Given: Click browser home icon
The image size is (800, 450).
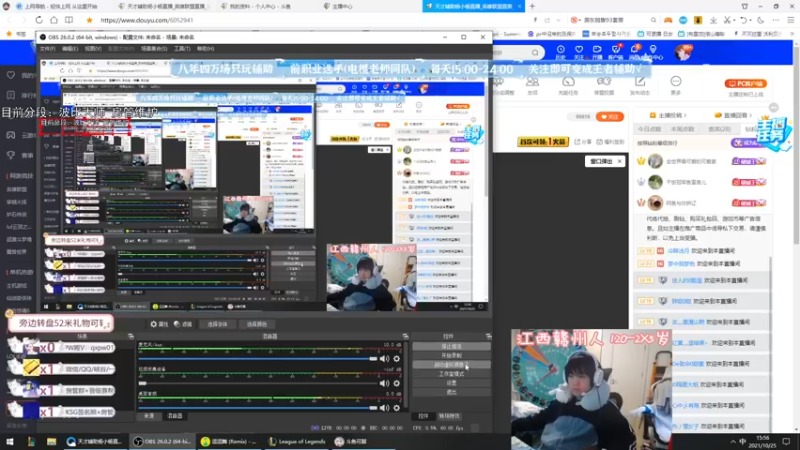Looking at the screenshot, I should [54, 20].
